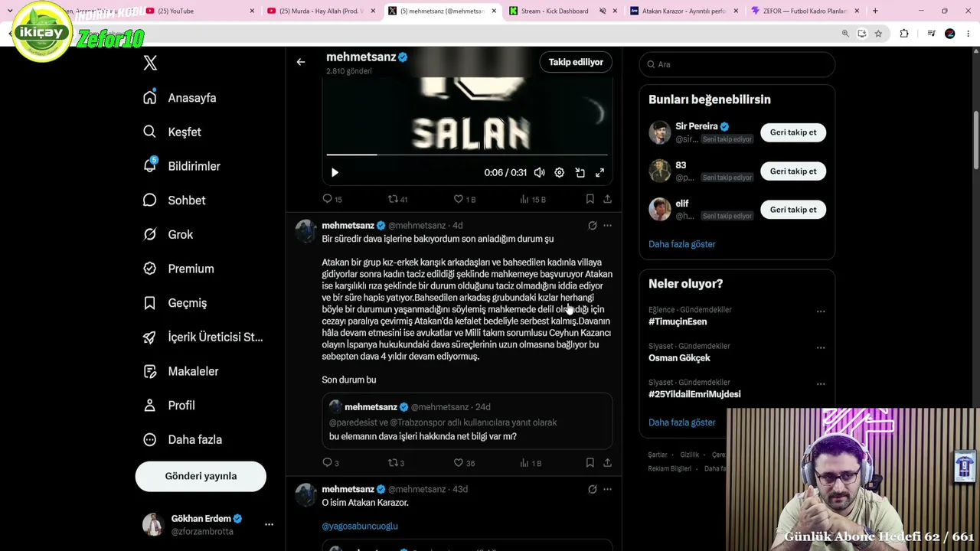
Task: Open account menu next to Gökhan Erdem
Action: [x=269, y=525]
